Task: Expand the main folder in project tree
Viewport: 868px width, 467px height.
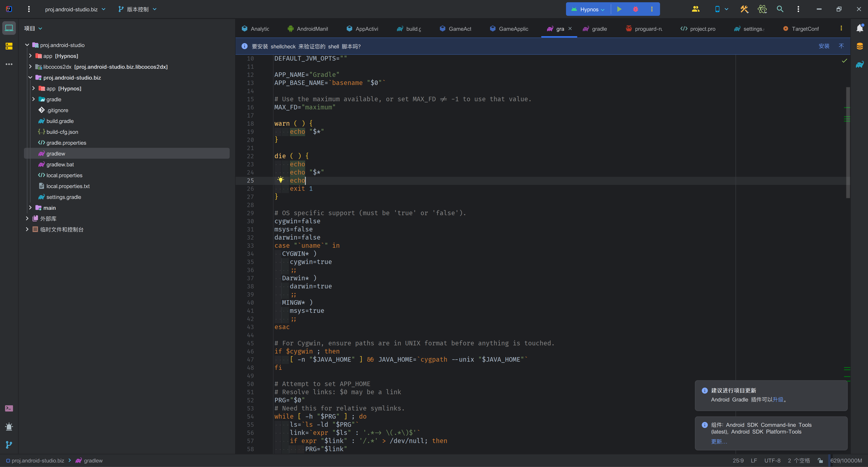Action: point(30,208)
